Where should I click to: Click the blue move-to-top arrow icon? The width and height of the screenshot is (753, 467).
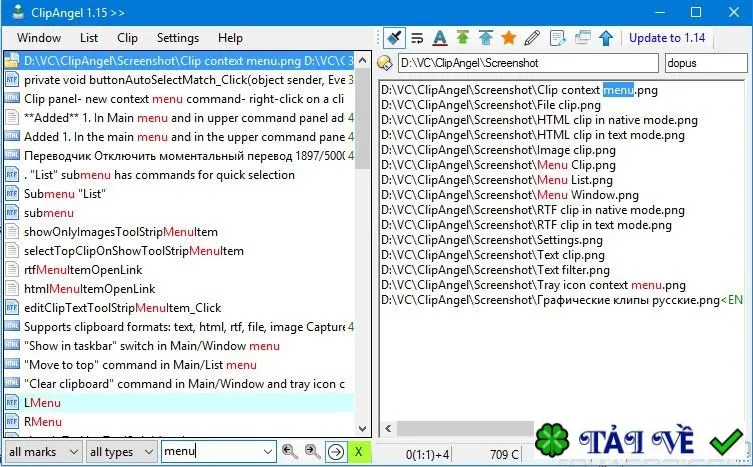click(x=486, y=37)
